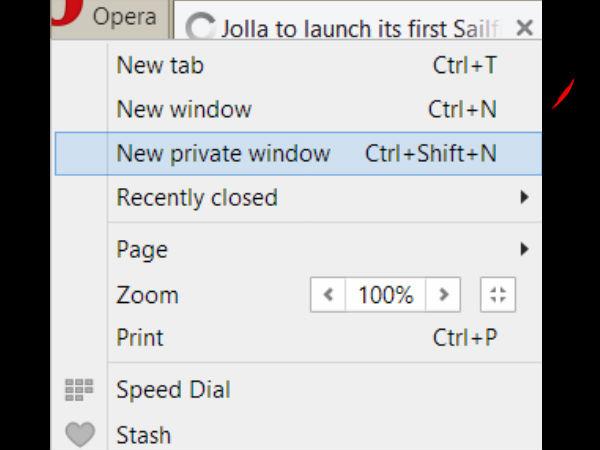Toggle fullscreen icon beside zoom controls
This screenshot has width=600, height=450.
click(498, 295)
